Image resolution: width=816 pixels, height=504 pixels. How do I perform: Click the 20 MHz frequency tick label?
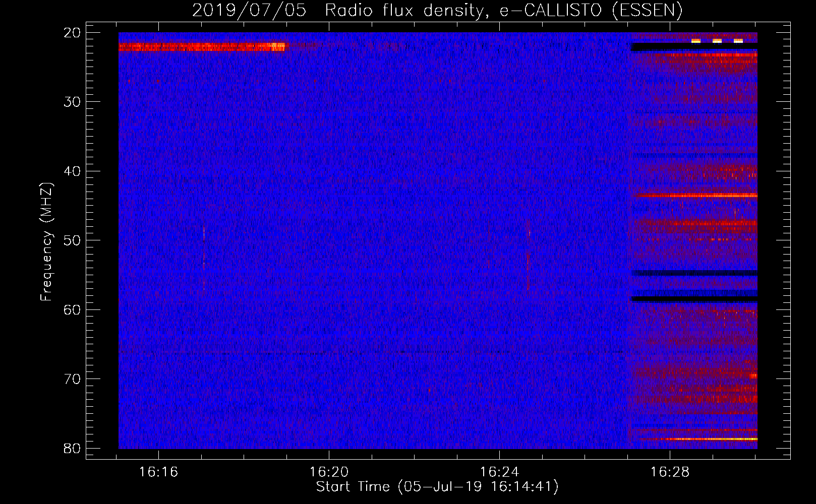73,33
